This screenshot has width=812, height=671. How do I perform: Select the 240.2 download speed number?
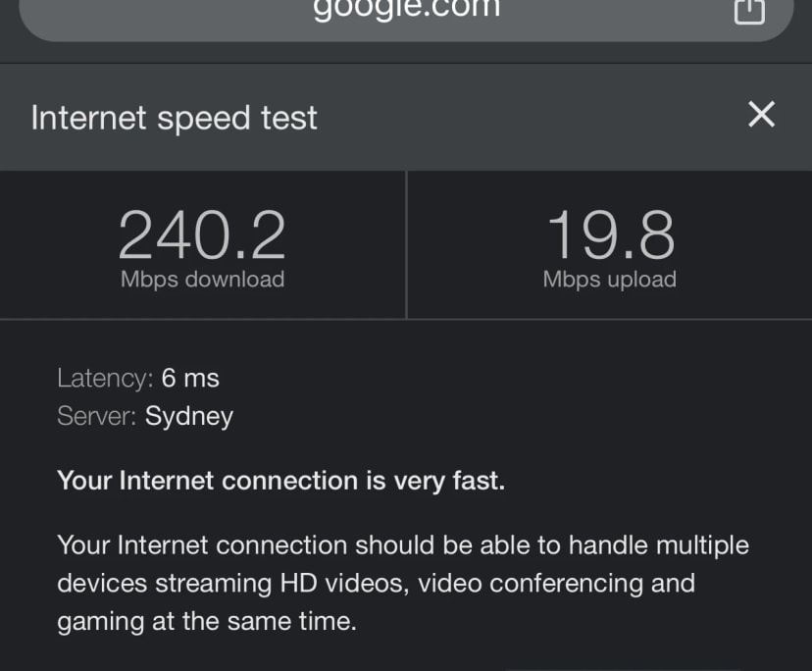pos(202,235)
